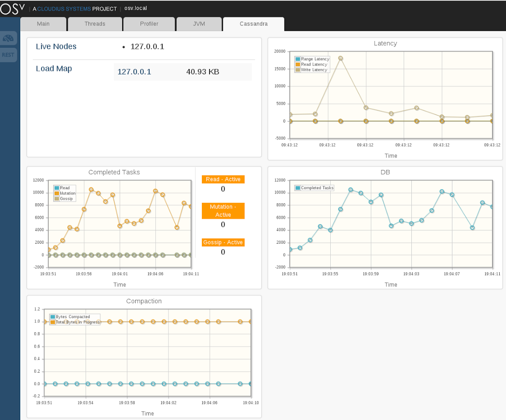Click the 40.93 KB load value
Image resolution: width=506 pixels, height=420 pixels.
(x=203, y=71)
